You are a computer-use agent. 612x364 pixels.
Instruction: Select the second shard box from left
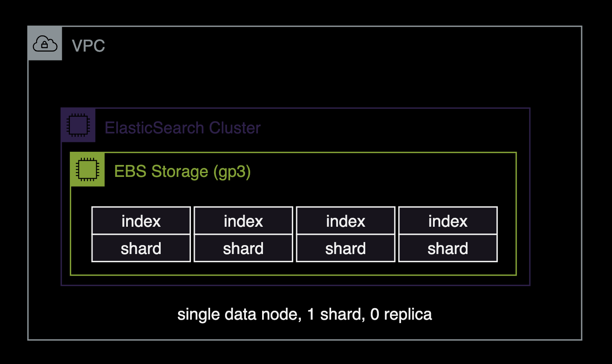(243, 248)
